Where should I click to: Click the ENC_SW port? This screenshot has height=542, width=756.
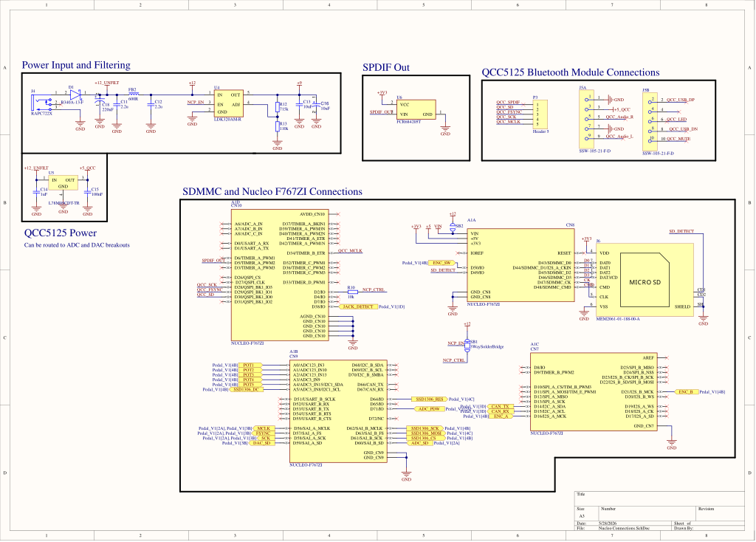(x=441, y=263)
